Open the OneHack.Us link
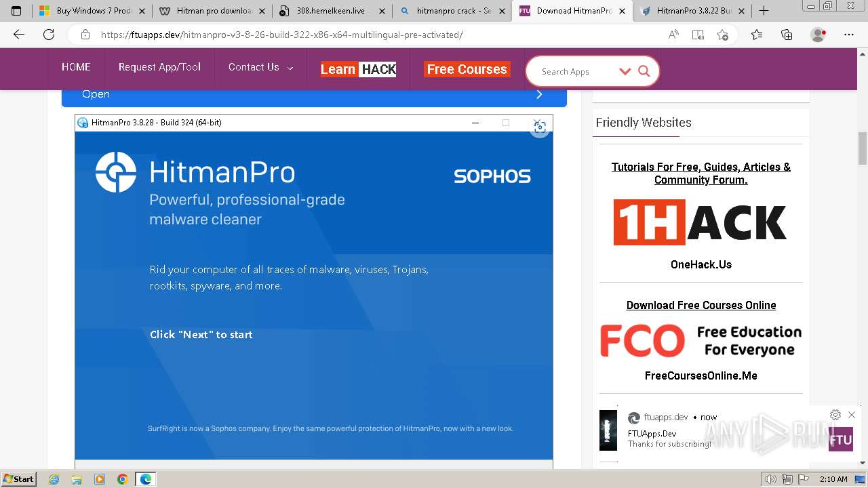 click(x=701, y=264)
